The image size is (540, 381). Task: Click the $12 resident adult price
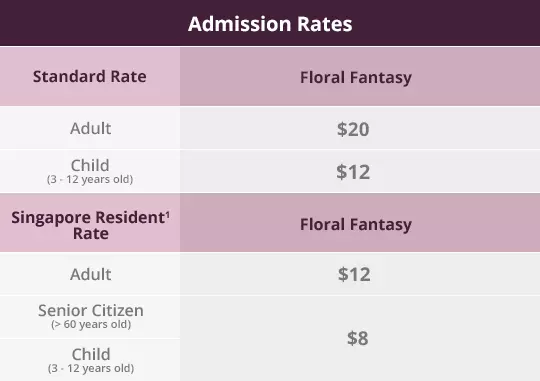point(354,275)
